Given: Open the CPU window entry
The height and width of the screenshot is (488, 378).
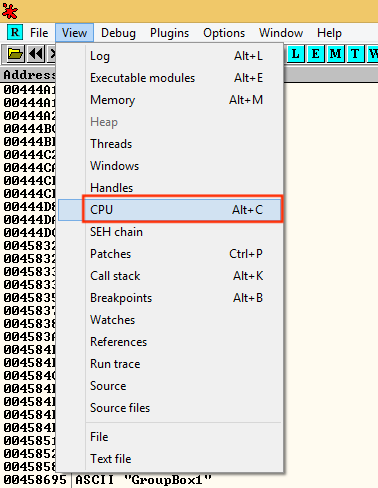Looking at the screenshot, I should 170,210.
